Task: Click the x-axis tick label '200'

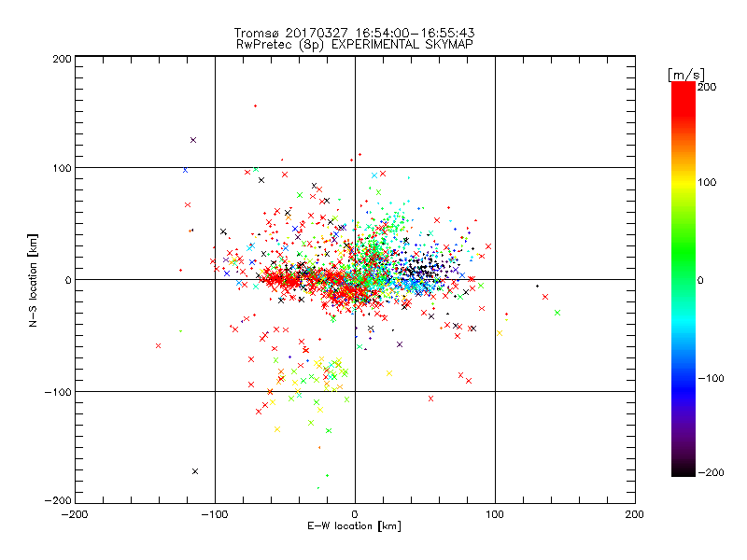Action: point(634,515)
